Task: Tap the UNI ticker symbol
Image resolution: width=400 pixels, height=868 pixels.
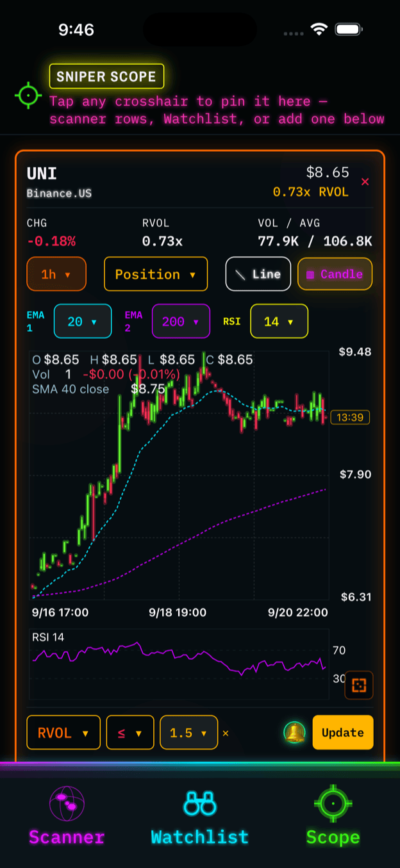Action: pos(42,174)
